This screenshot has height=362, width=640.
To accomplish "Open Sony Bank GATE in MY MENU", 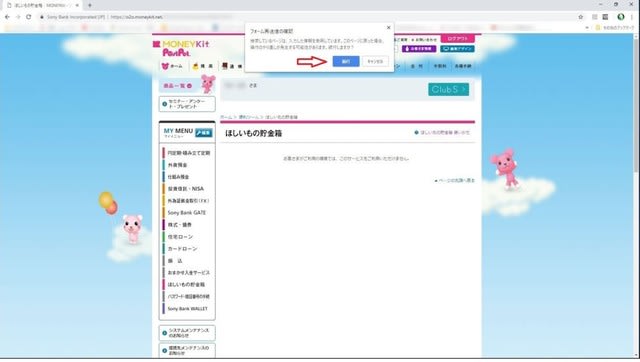I will tap(188, 213).
